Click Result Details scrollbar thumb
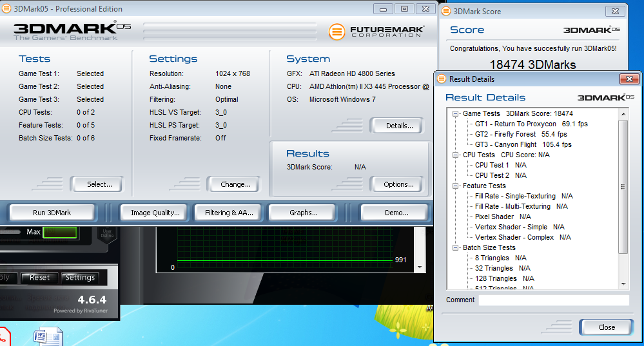The image size is (644, 346). (623, 187)
